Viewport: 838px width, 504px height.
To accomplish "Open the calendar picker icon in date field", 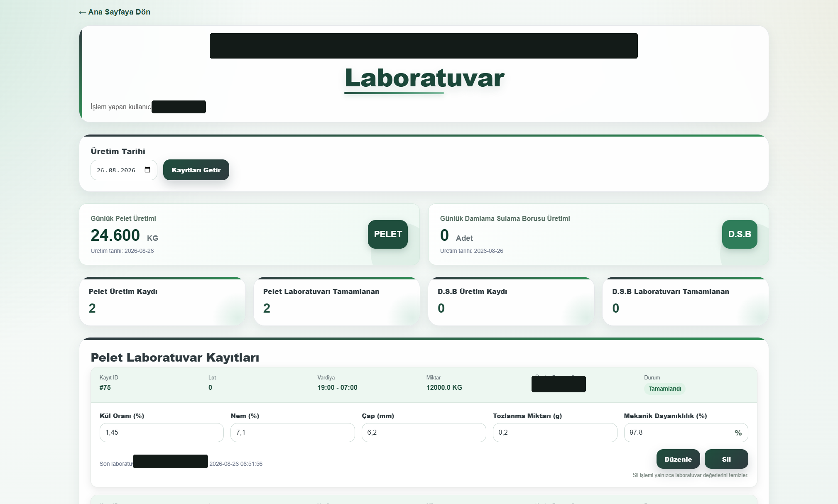I will [147, 170].
